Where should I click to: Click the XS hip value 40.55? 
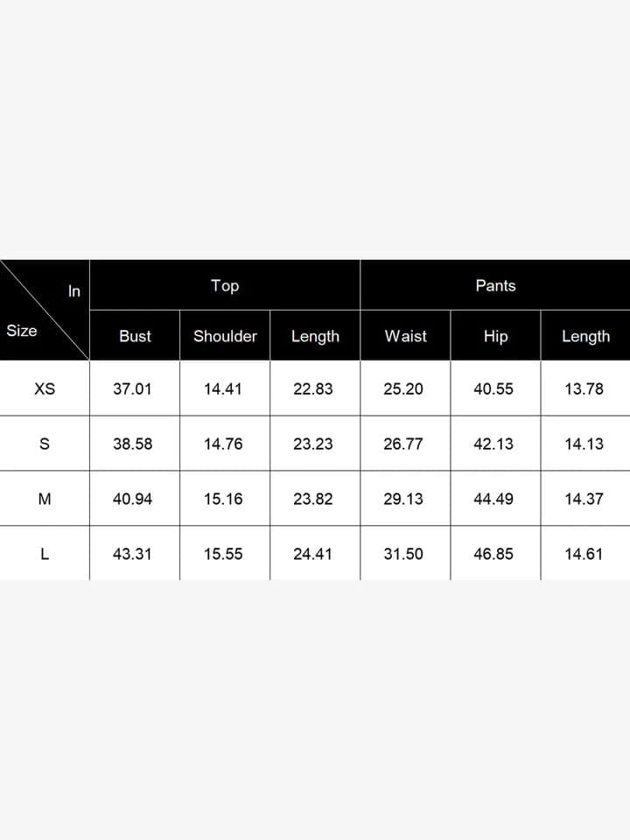pos(493,388)
